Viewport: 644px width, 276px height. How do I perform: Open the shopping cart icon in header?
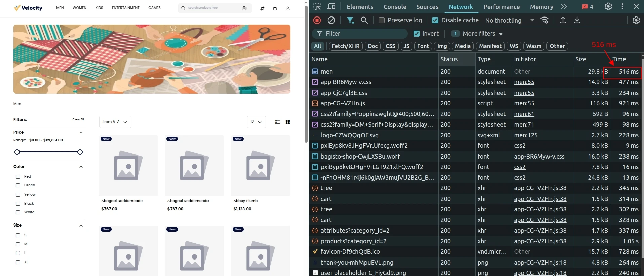pyautogui.click(x=275, y=8)
